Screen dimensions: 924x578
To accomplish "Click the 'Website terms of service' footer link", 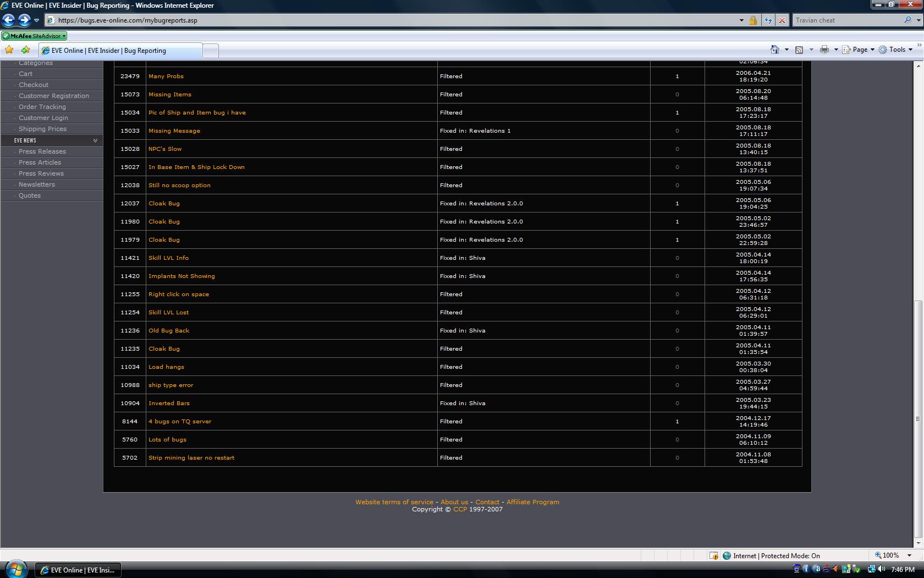I will (x=394, y=502).
